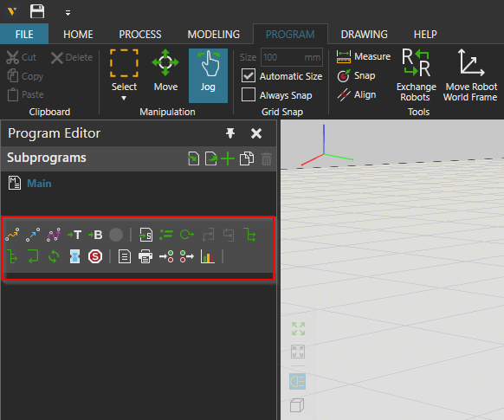This screenshot has height=420, width=504.
Task: Pin the Program Editor panel
Action: [230, 133]
